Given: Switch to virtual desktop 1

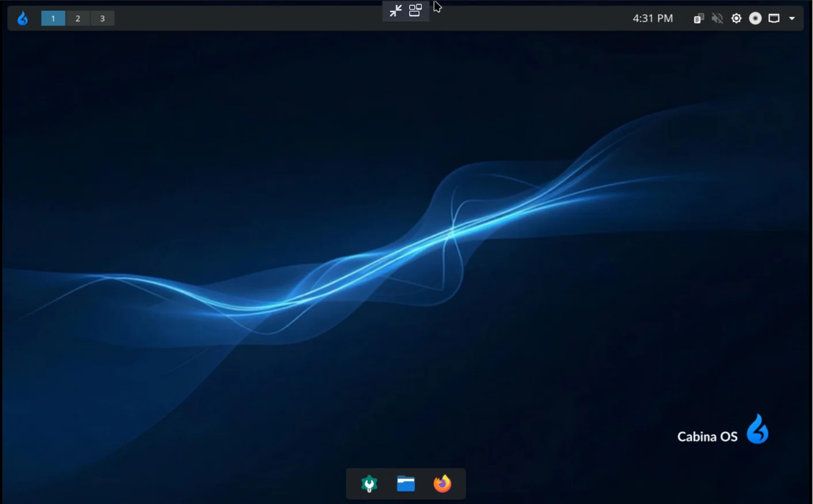Looking at the screenshot, I should pos(53,18).
